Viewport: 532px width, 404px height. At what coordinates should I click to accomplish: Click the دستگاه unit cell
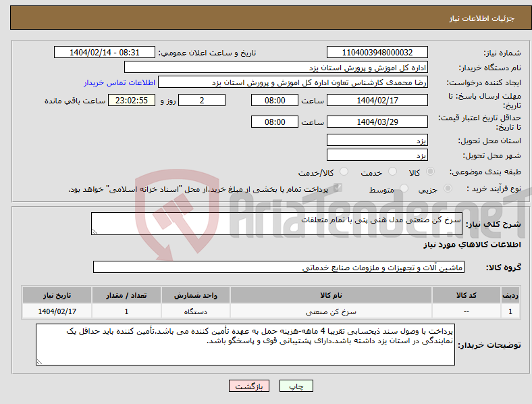[x=196, y=311]
